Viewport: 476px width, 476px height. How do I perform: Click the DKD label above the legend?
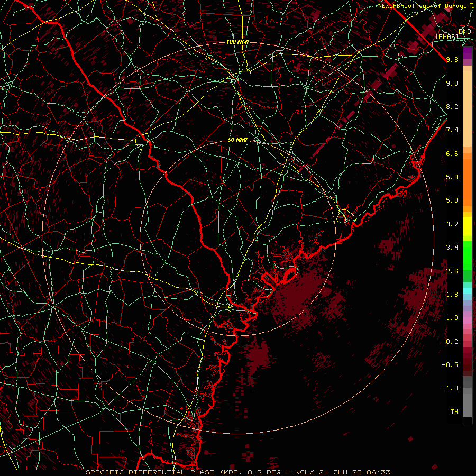465,31
